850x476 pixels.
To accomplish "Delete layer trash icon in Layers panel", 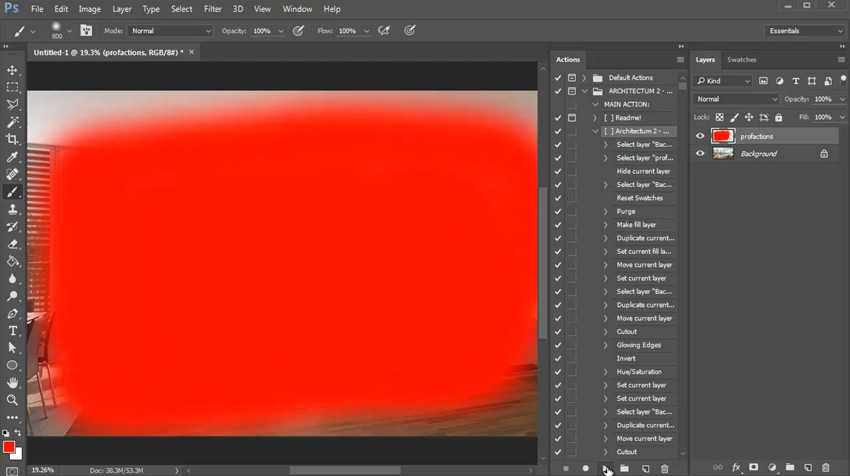I will pyautogui.click(x=826, y=467).
